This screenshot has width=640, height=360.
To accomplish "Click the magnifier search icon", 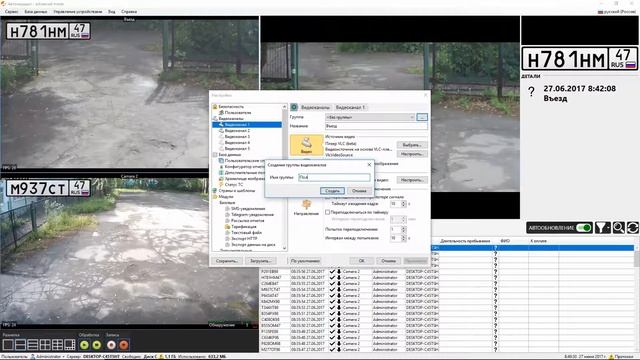I will [x=619, y=228].
